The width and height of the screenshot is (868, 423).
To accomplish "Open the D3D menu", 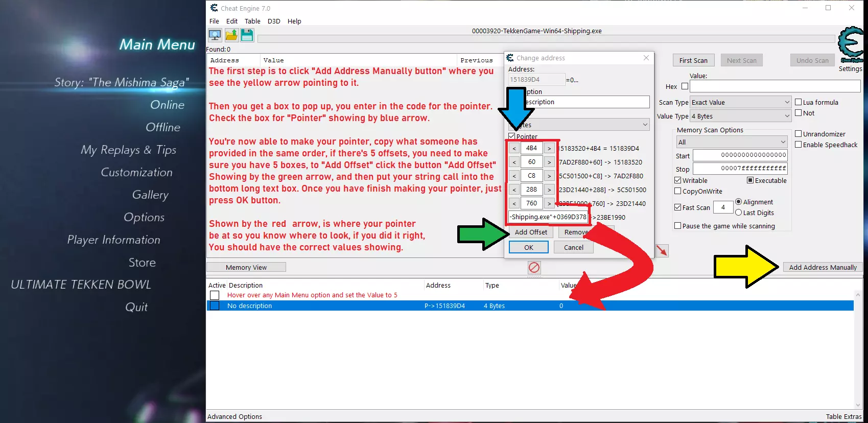I will coord(274,21).
